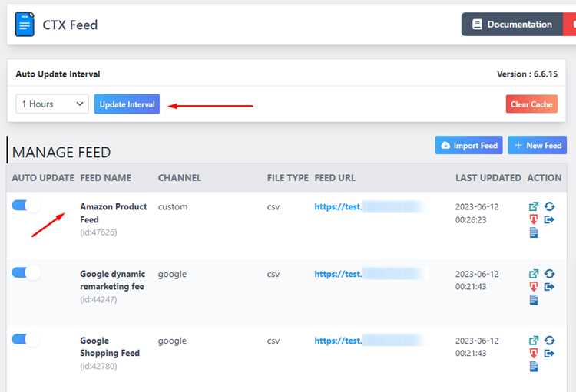This screenshot has height=392, width=576.
Task: Toggle auto update for Google Shopping Feed
Action: (25, 339)
